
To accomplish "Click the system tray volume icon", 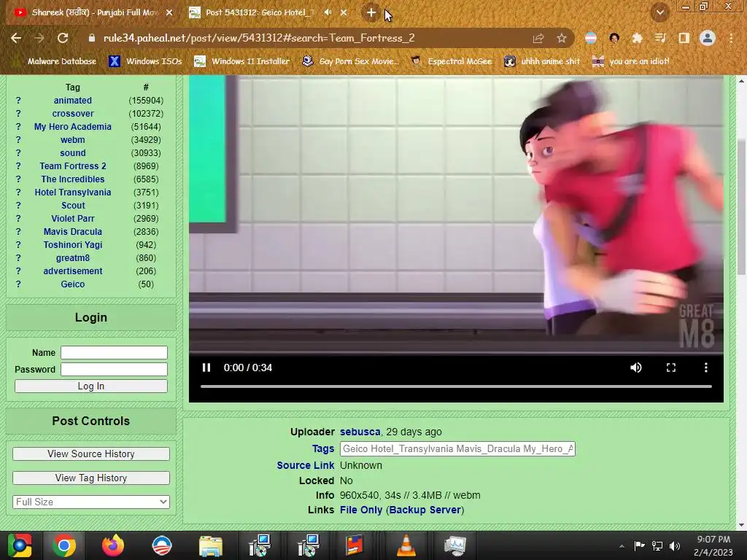I will coord(674,545).
